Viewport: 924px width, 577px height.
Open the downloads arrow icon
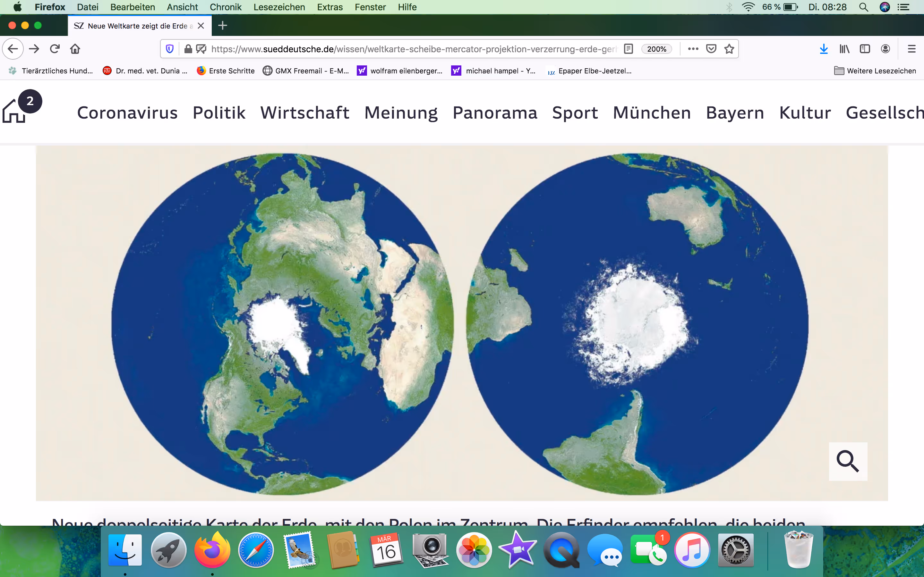tap(824, 49)
